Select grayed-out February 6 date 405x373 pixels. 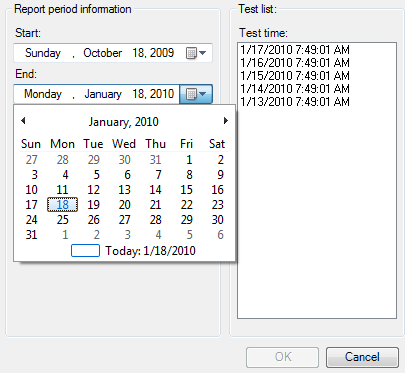point(220,235)
